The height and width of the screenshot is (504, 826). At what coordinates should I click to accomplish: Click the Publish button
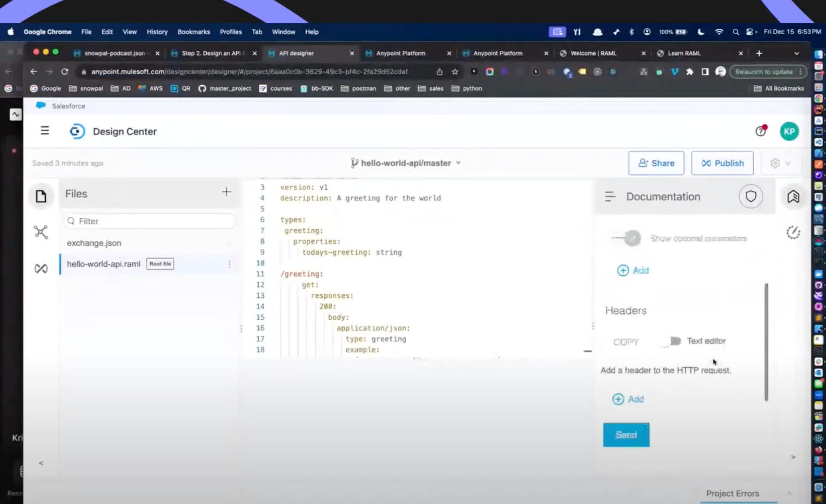coord(722,163)
